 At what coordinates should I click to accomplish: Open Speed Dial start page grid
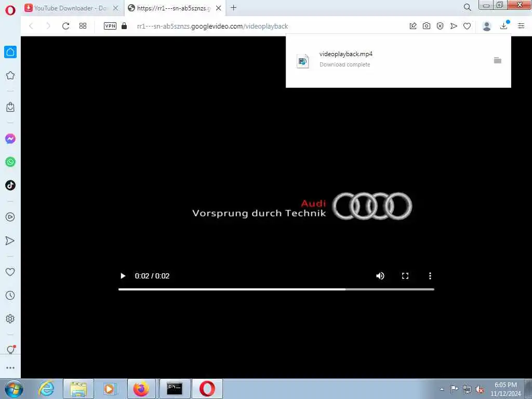point(83,26)
